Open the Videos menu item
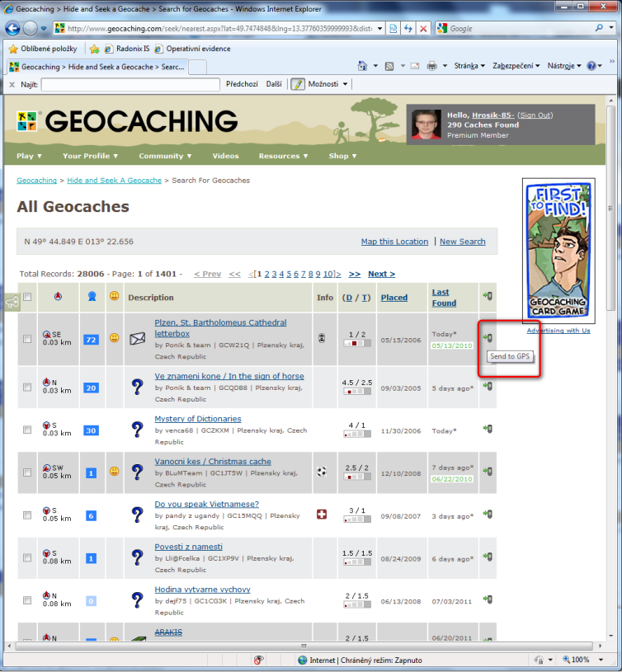 pyautogui.click(x=225, y=156)
